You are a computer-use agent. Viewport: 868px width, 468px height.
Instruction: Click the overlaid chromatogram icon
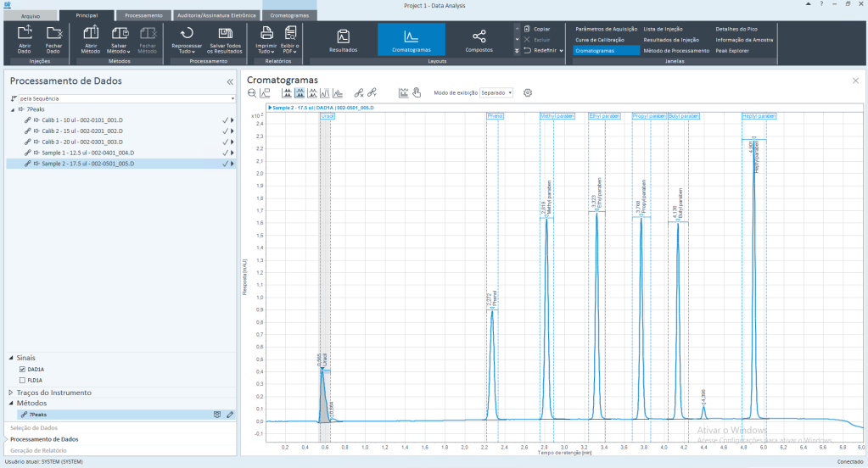(x=338, y=93)
